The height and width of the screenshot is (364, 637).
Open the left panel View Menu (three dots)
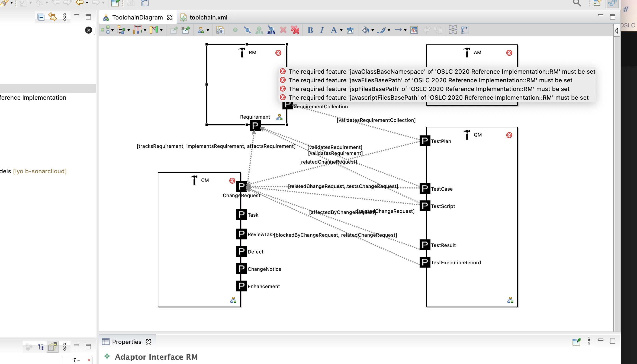[x=65, y=17]
